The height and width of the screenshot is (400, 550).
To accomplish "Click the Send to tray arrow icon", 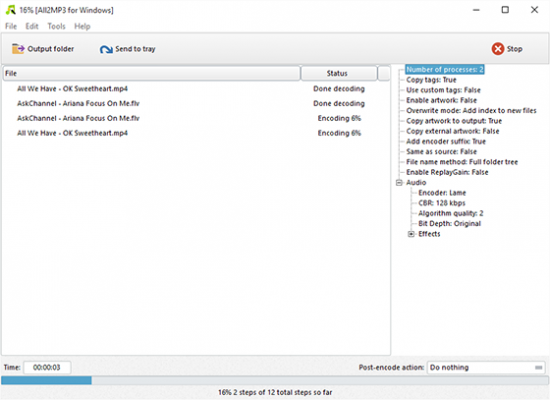I will click(x=106, y=49).
